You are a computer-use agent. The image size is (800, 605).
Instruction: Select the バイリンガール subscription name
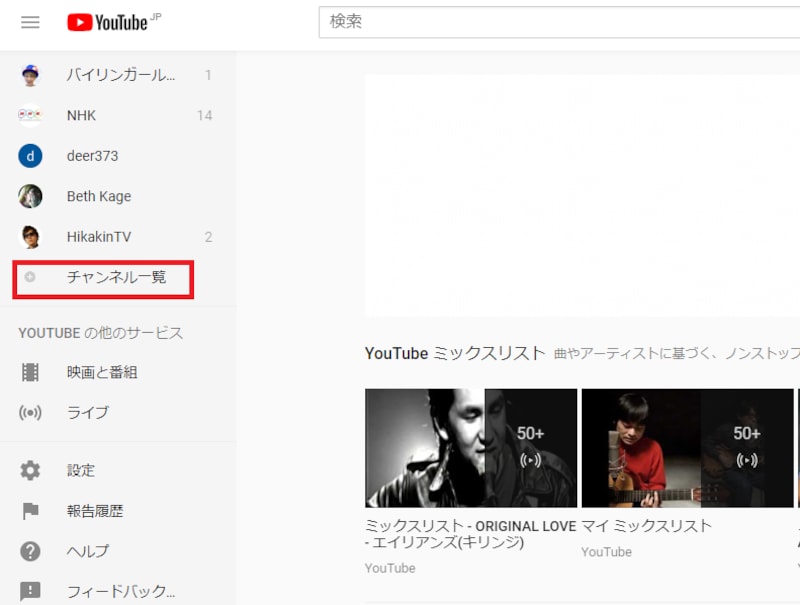click(121, 75)
